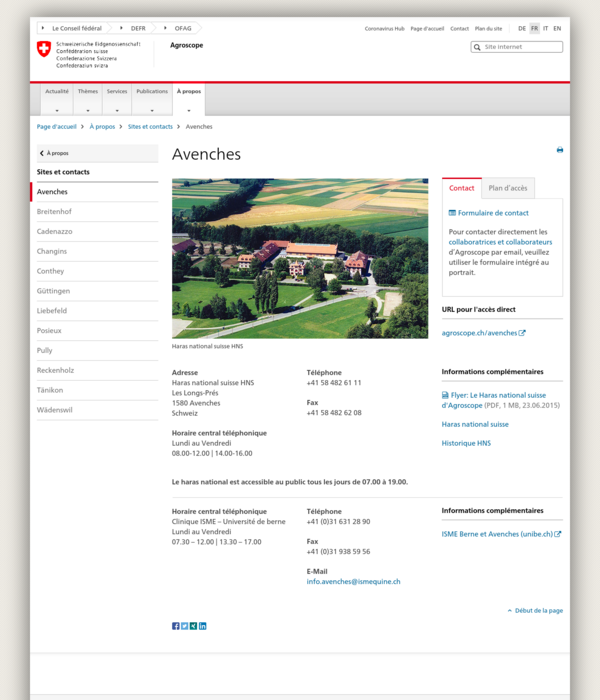The height and width of the screenshot is (700, 600).
Task: Select Conthey in sidebar
Action: 97,271
